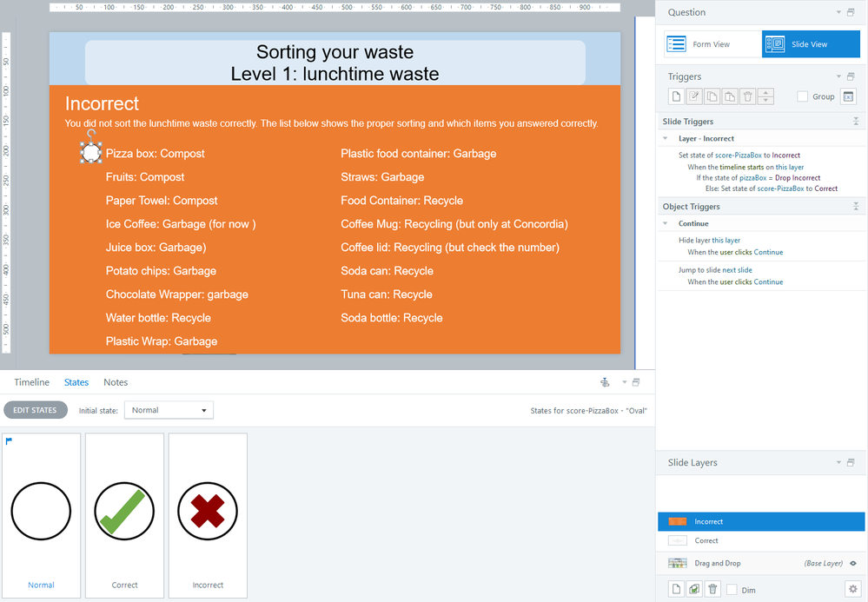Viewport: 868px width, 602px height.
Task: Click the 'Incorrect' heading on slide
Action: tap(102, 104)
